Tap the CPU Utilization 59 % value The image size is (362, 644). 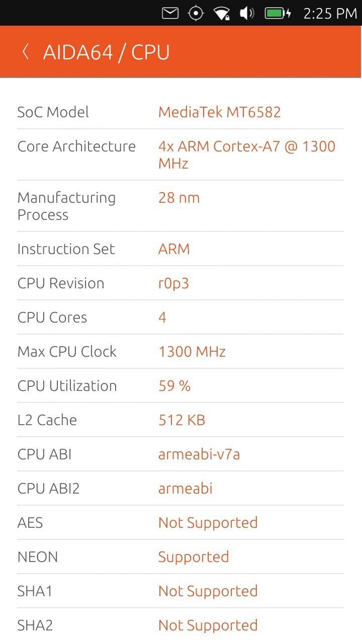click(174, 386)
